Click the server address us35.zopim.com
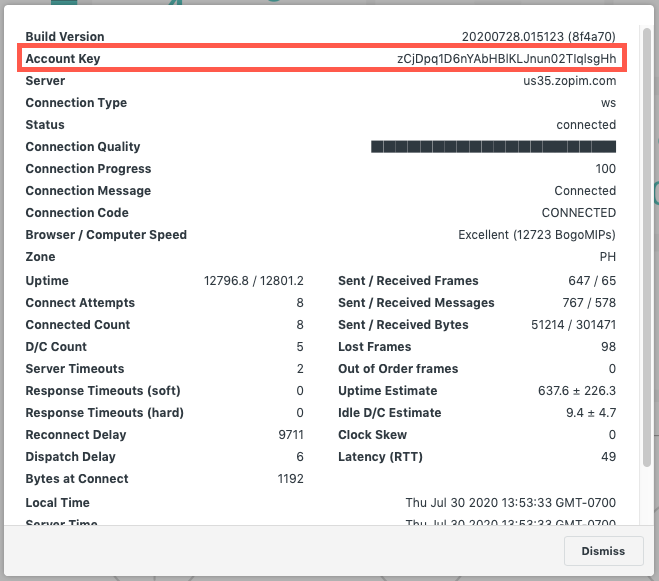 [x=570, y=81]
